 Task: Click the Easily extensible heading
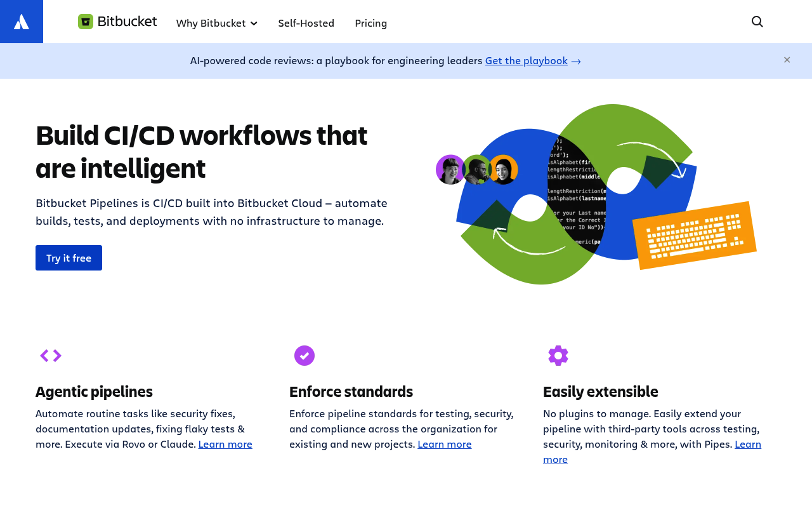(600, 391)
